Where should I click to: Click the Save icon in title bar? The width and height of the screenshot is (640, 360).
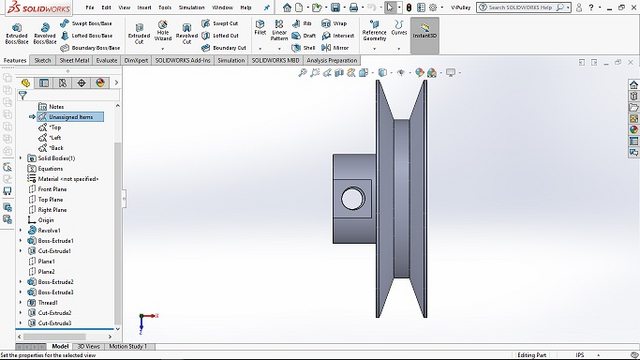pyautogui.click(x=335, y=7)
